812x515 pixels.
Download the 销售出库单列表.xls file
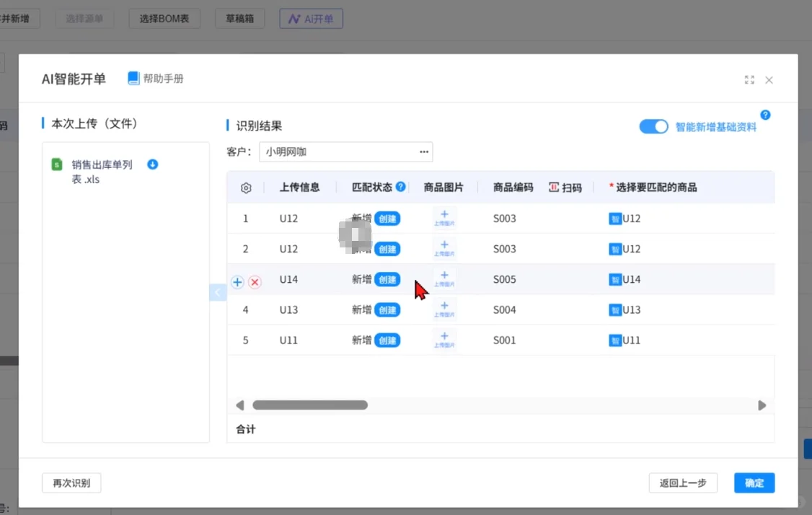pyautogui.click(x=152, y=164)
